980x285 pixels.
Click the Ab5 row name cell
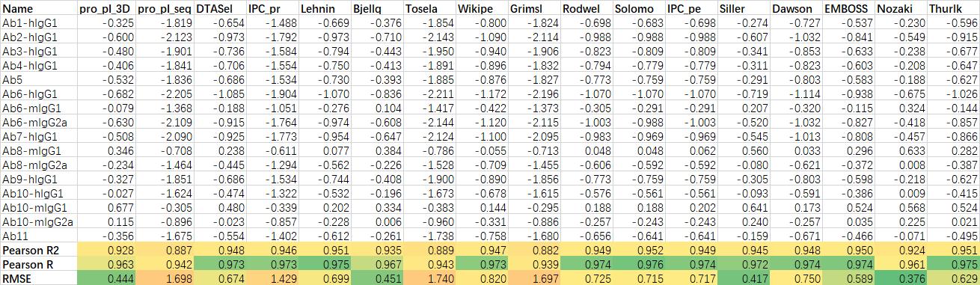click(39, 79)
